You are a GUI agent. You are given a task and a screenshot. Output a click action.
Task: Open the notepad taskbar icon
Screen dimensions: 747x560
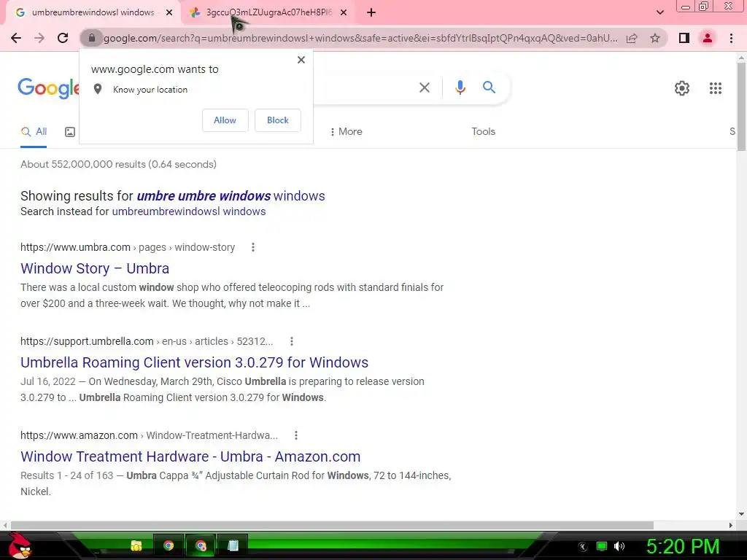pos(233,545)
